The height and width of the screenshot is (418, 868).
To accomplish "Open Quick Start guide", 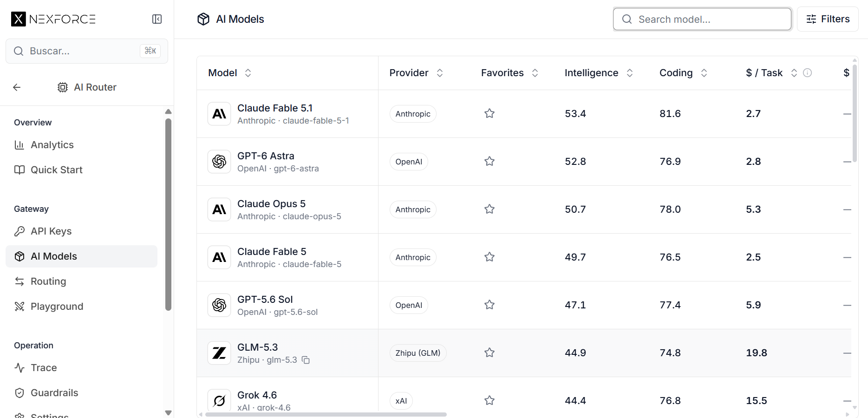I will tap(81, 170).
